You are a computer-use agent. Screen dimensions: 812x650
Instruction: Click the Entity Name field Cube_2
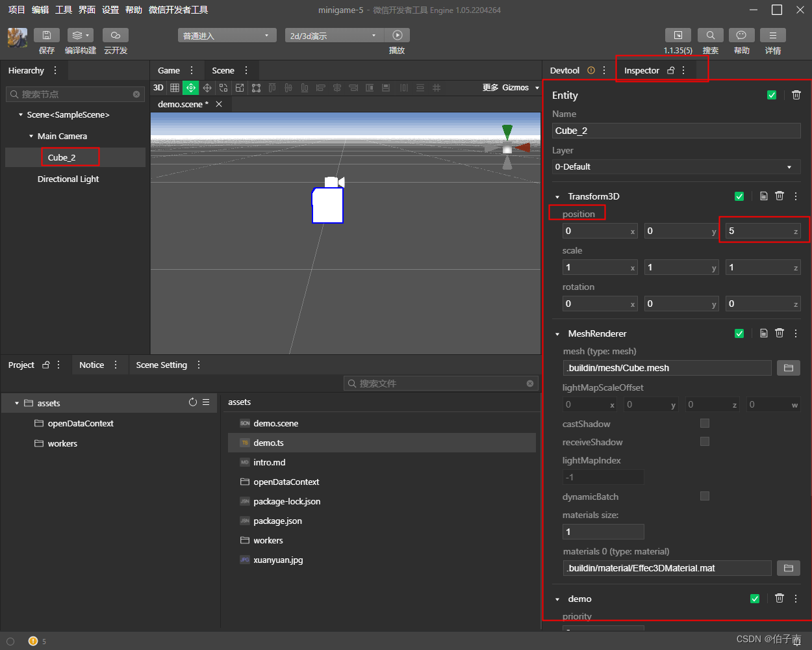(676, 131)
